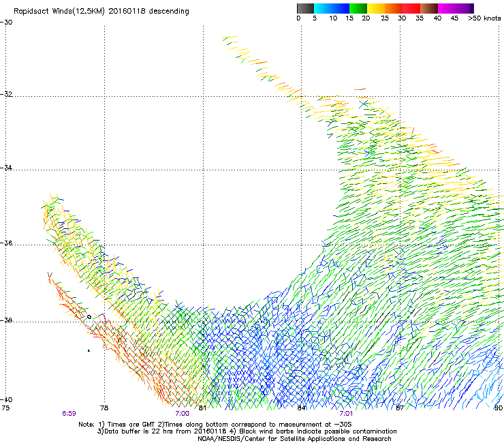Pick the orange 25-30 knots legend segment
The width and height of the screenshot is (504, 443).
pyautogui.click(x=394, y=8)
